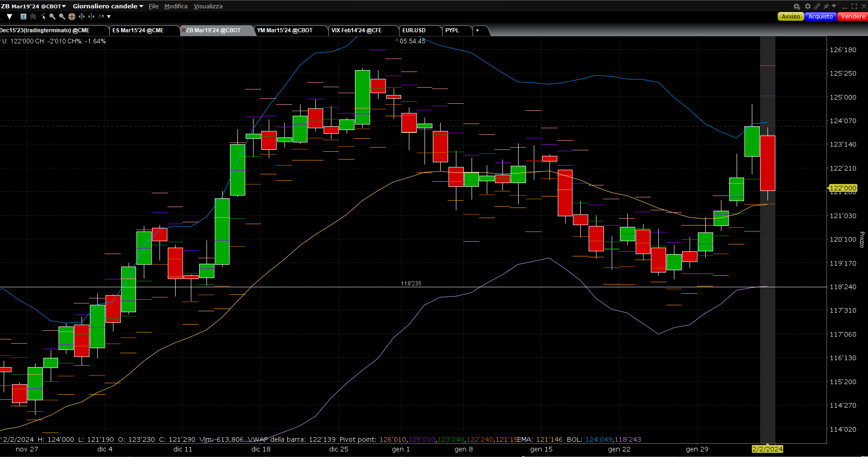Click the font size A icon
Viewport: 868px width, 457px height.
point(101,17)
